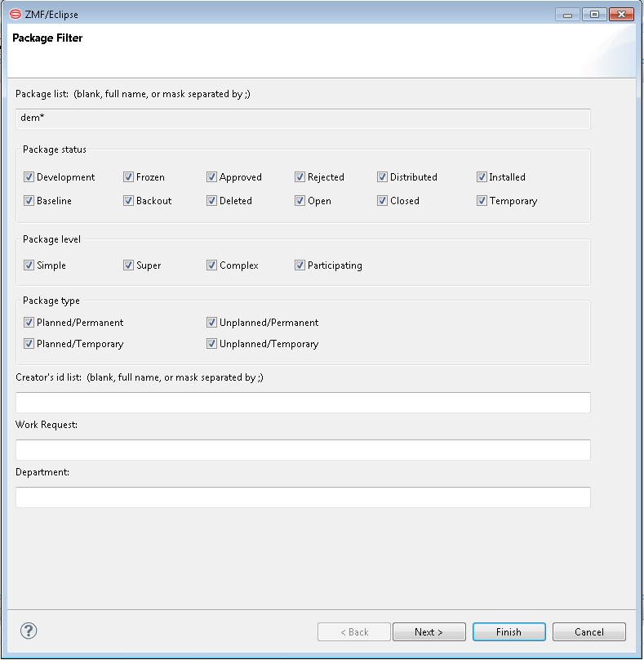Toggle the Complex package level checkbox
This screenshot has width=644, height=660.
point(211,265)
